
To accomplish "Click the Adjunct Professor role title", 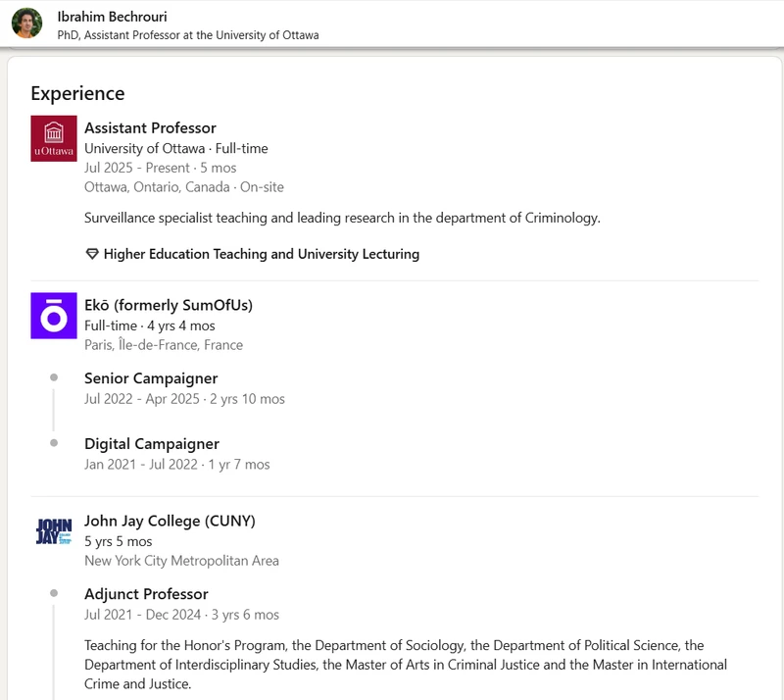I will pos(146,594).
